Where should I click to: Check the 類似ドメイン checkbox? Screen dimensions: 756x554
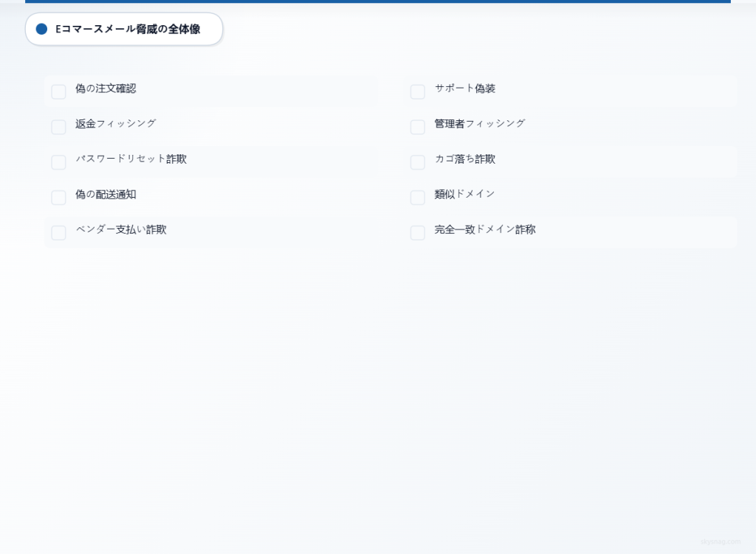(418, 197)
